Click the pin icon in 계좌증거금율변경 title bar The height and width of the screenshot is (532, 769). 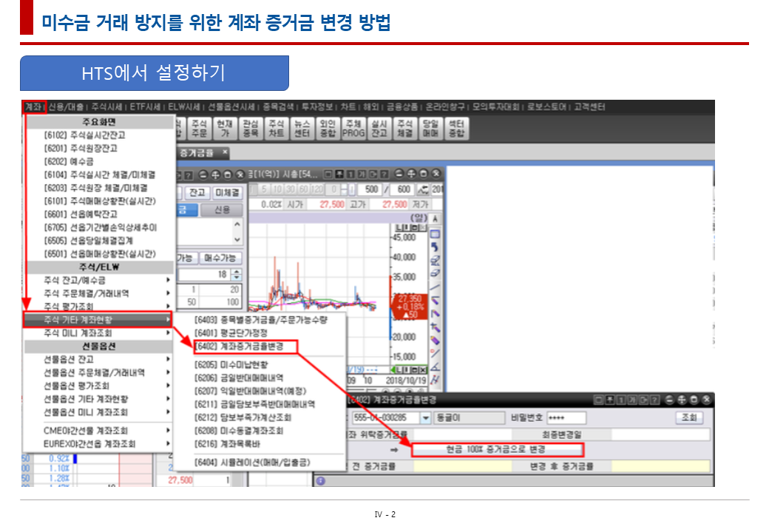[609, 400]
